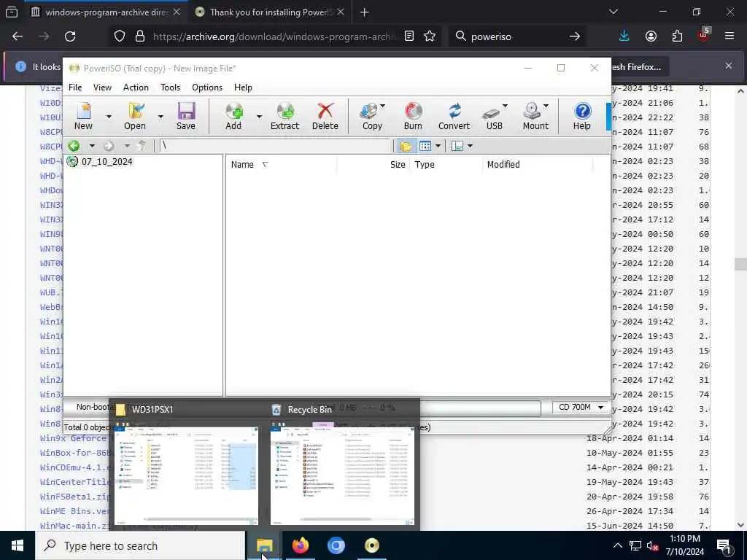
Task: Click the Up one level arrow in PowerISO
Action: click(142, 146)
